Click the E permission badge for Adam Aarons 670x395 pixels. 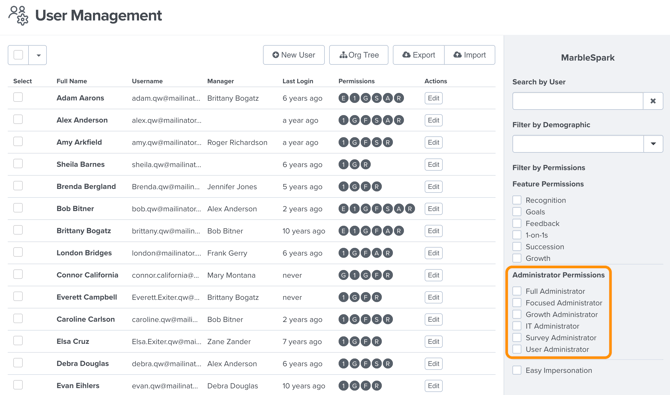[x=344, y=98]
